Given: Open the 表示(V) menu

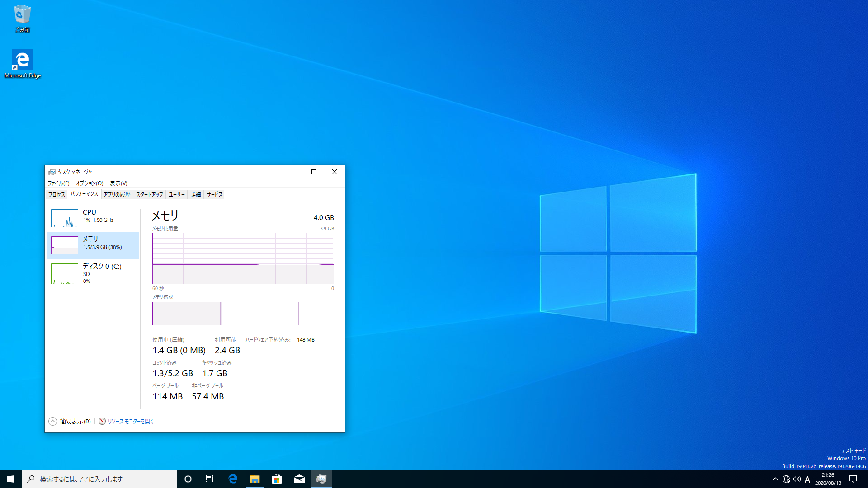Looking at the screenshot, I should [x=118, y=183].
